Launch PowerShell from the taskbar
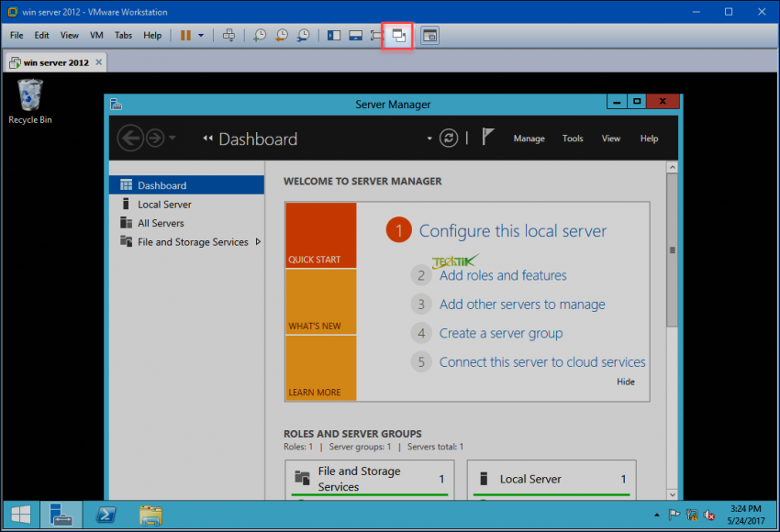Viewport: 780px width, 532px height. pos(105,515)
